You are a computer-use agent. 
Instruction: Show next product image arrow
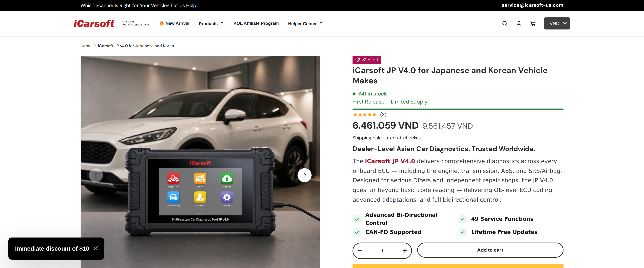pos(305,175)
